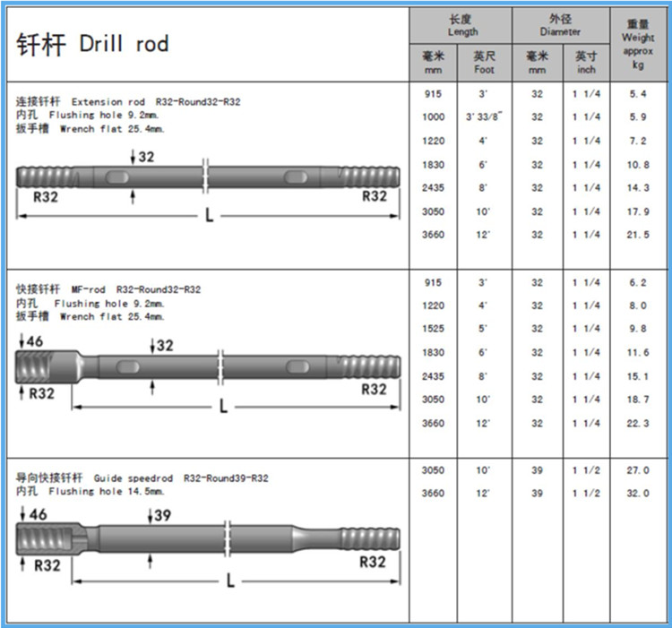The width and height of the screenshot is (672, 628).
Task: Click the '11.6' weight cell
Action: 638,353
